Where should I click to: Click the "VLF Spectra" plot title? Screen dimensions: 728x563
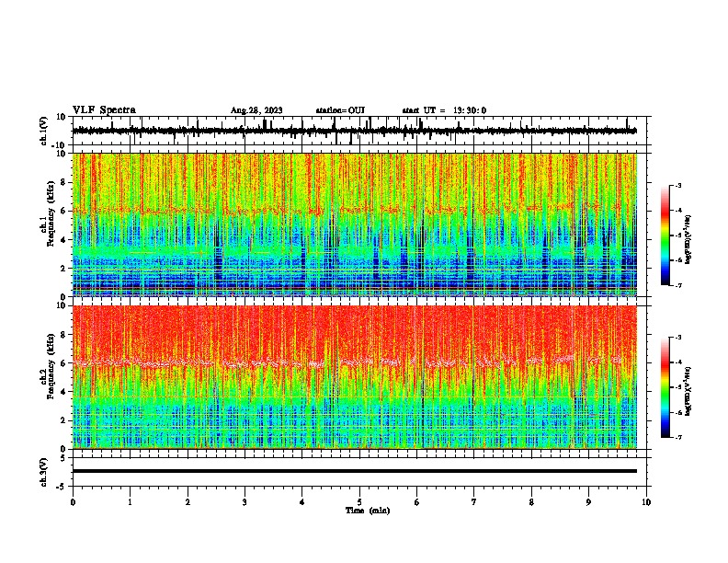click(104, 110)
